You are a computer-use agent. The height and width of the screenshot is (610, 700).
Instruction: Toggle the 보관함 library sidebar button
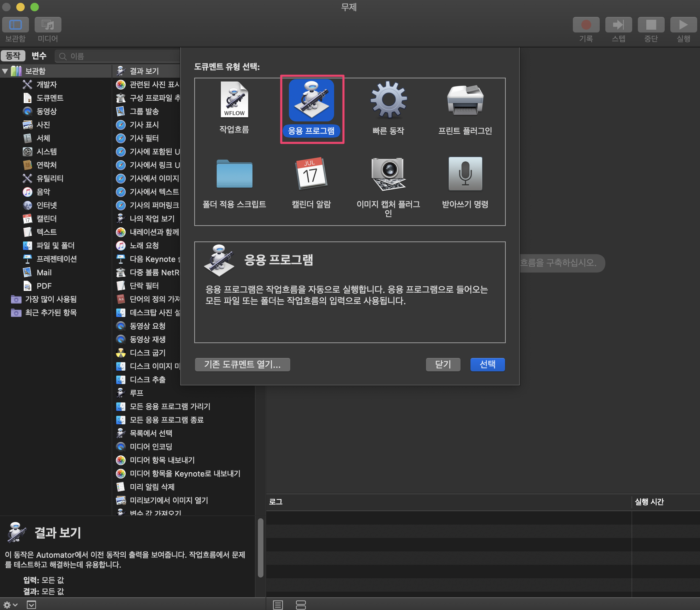click(16, 25)
